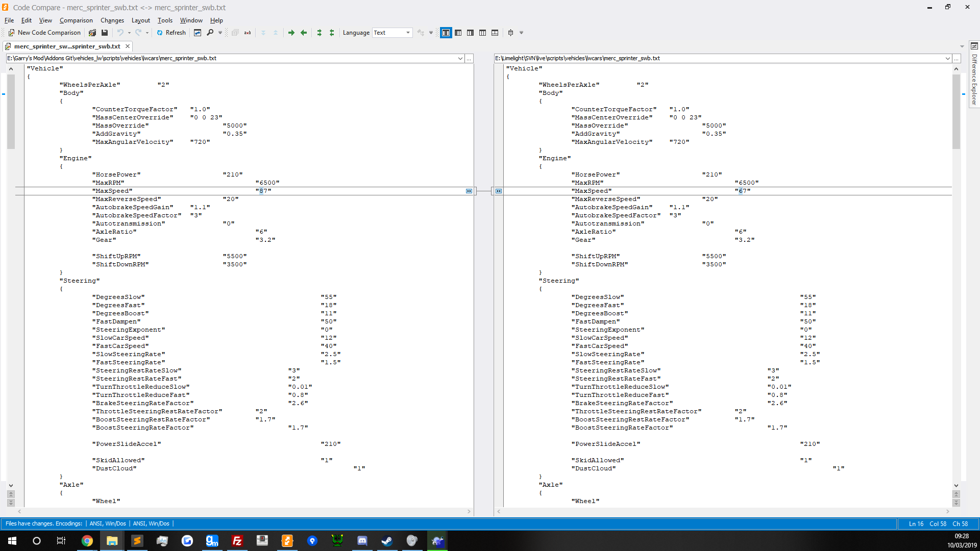
Task: Click copy-to-right icon on MaxSpeed line
Action: (x=469, y=191)
